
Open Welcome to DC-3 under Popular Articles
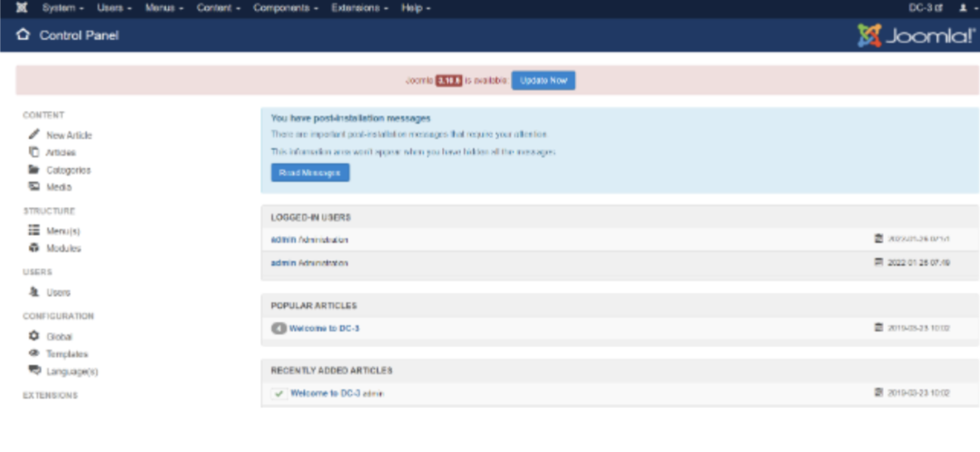324,329
